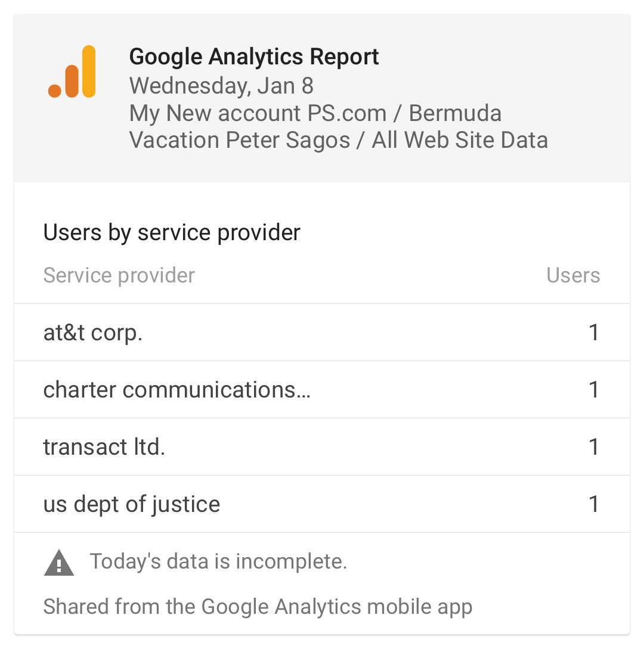
Task: Click the Google Analytics bar-chart logo
Action: pyautogui.click(x=72, y=72)
